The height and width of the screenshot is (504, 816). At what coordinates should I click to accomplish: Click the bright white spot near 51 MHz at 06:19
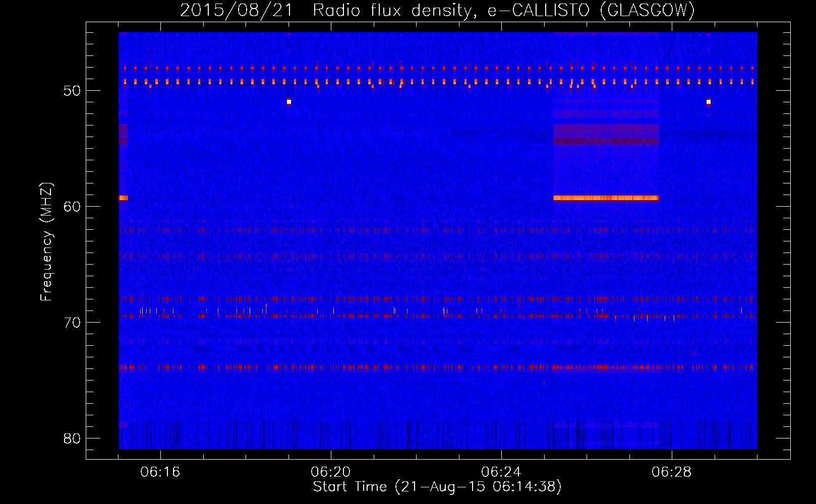click(289, 102)
